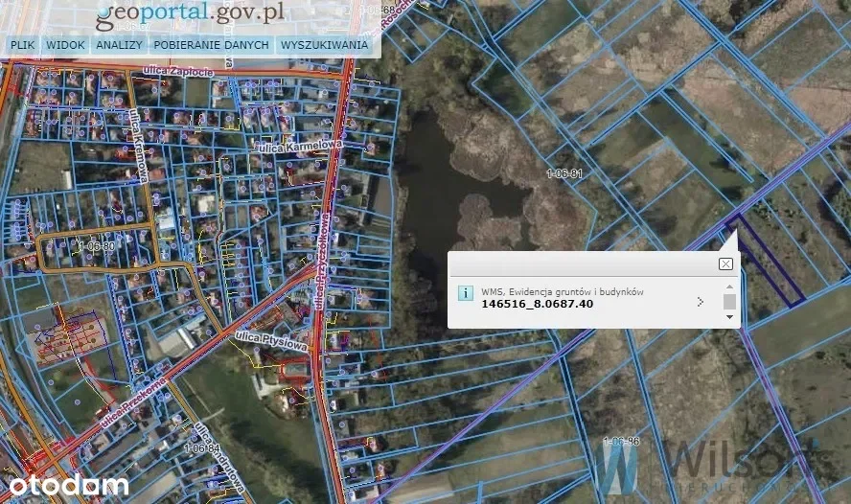Viewport: 851px width, 504px height.
Task: Open the POBIERANIE DANYCH menu
Action: [211, 45]
